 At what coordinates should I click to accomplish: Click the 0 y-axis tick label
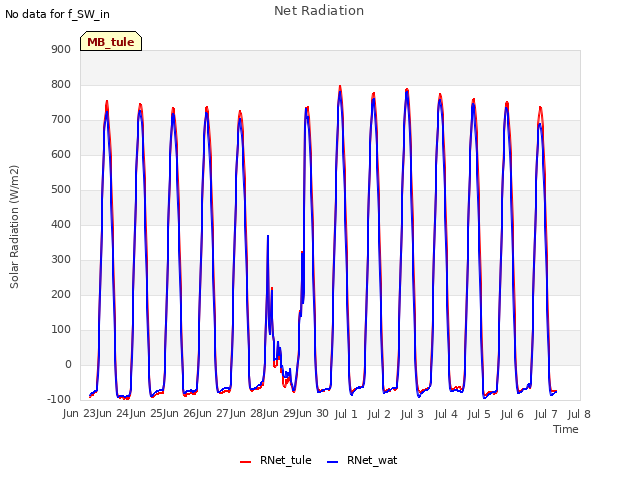click(68, 364)
